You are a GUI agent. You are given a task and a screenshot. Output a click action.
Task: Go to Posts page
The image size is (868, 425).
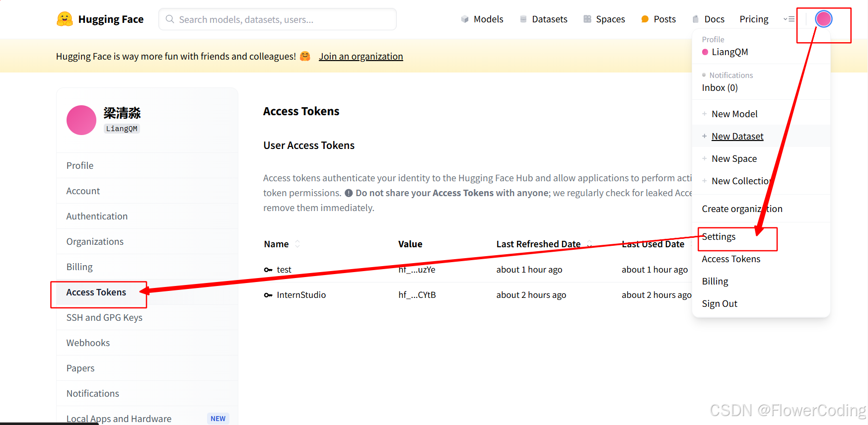(x=658, y=19)
